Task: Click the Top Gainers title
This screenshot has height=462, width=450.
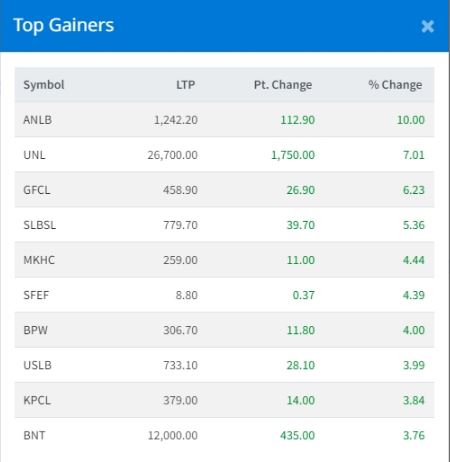Action: coord(64,25)
